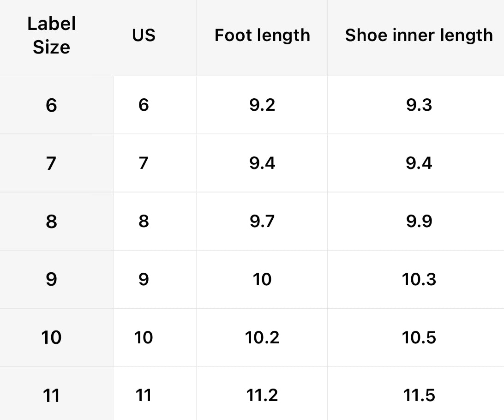Select label size 11 row cell
Image resolution: width=504 pixels, height=420 pixels.
pyautogui.click(x=51, y=396)
